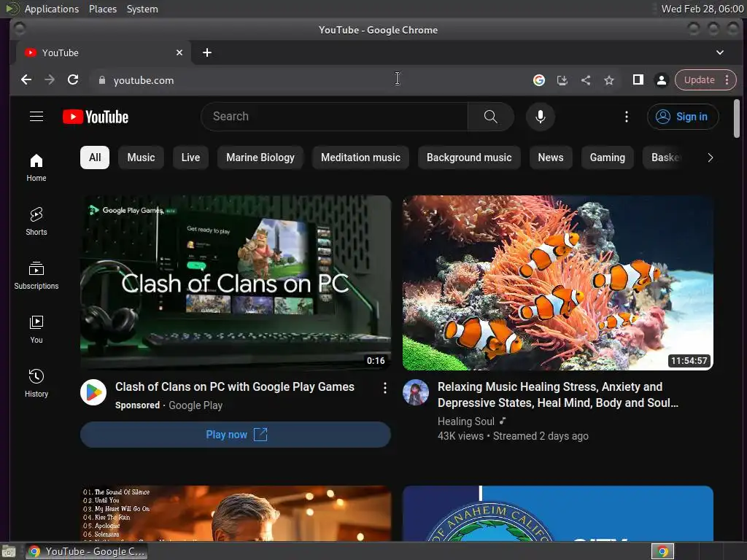
Task: Open new tab with plus button
Action: pos(206,52)
